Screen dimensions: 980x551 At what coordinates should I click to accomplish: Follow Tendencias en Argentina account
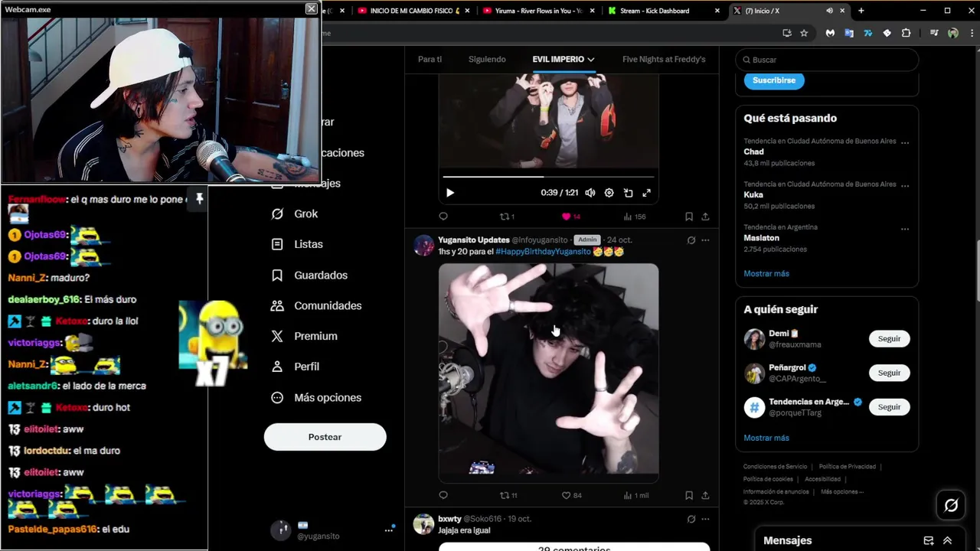coord(889,407)
